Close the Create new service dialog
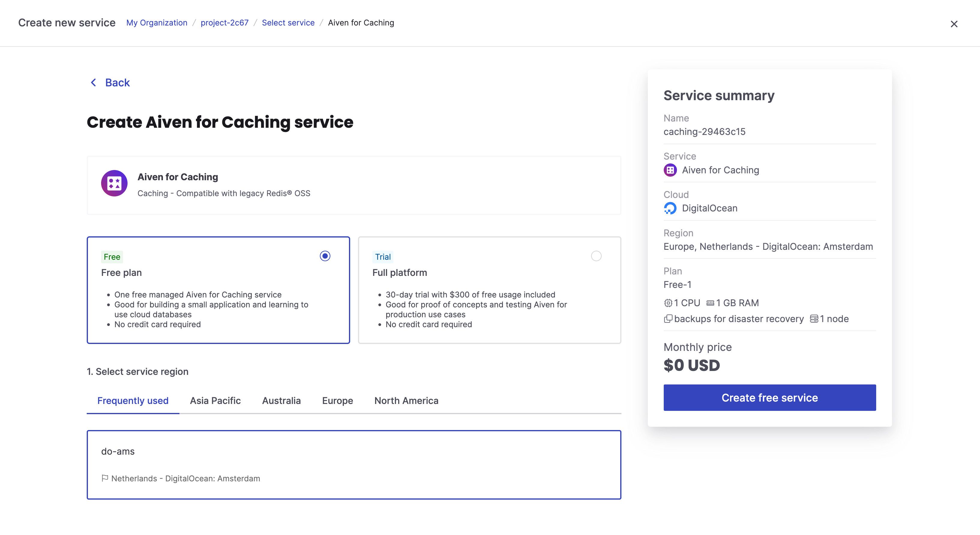 (954, 24)
